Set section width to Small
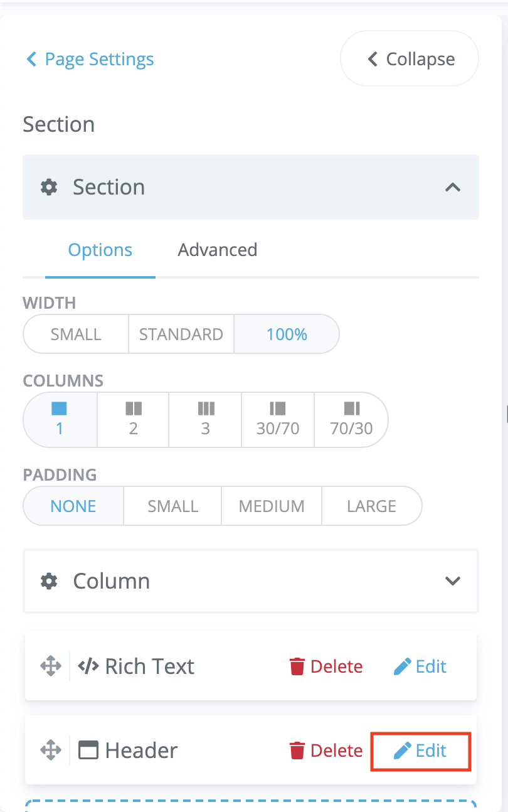The width and height of the screenshot is (508, 812). [x=76, y=334]
